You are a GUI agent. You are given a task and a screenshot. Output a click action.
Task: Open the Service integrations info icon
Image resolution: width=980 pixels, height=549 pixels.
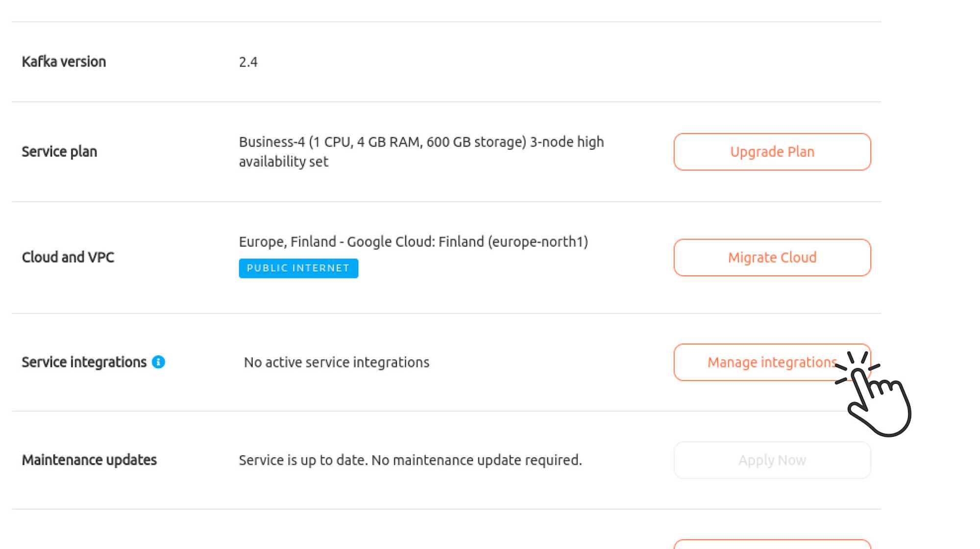click(158, 362)
